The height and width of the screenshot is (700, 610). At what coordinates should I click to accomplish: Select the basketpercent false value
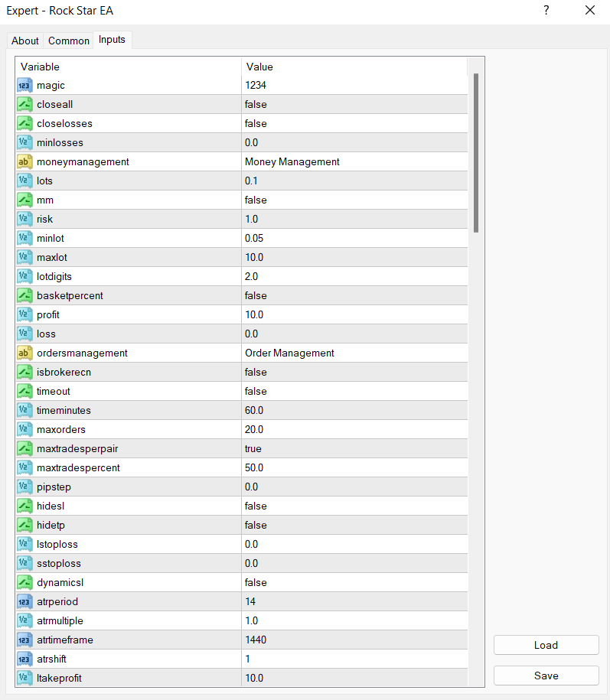[x=354, y=295]
